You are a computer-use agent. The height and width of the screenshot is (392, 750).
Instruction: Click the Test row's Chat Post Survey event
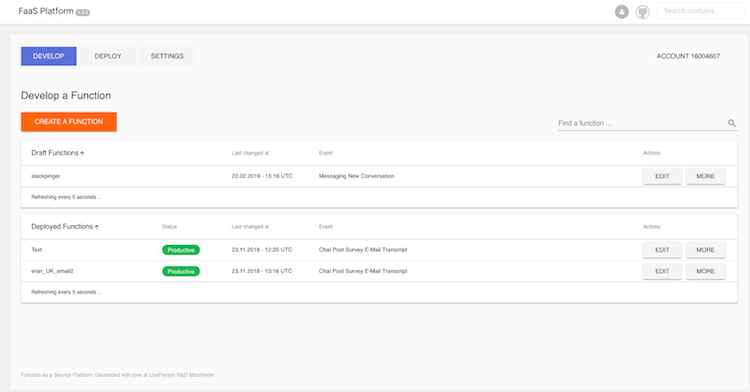point(363,250)
